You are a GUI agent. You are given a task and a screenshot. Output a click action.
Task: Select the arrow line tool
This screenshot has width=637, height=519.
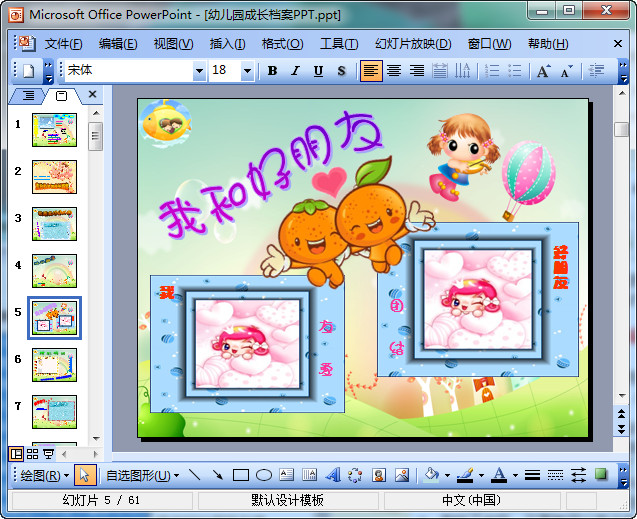coord(218,475)
